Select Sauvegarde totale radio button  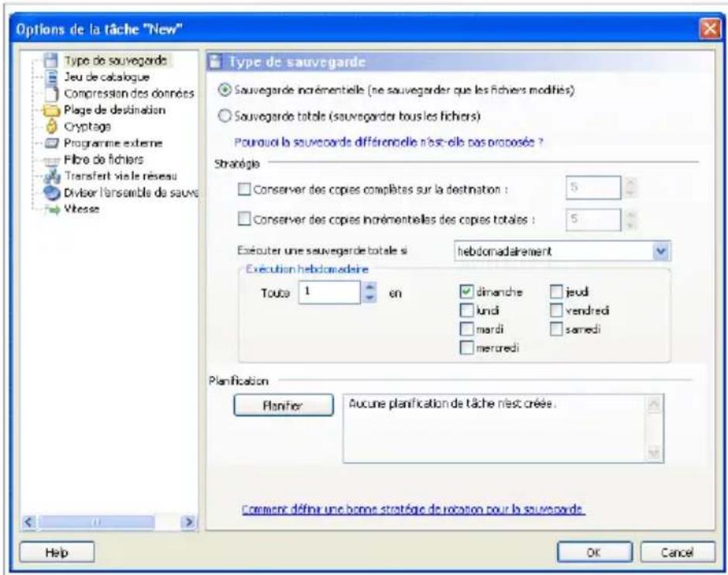[225, 115]
